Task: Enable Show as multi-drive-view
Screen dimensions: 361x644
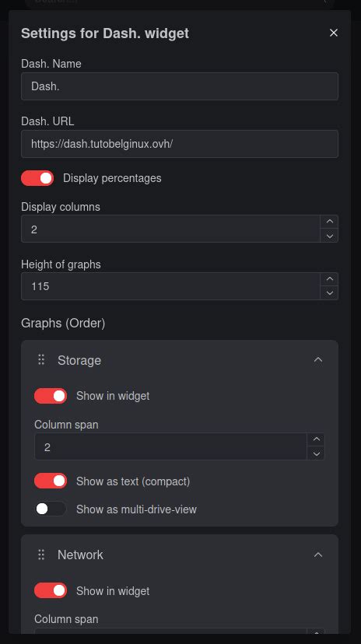Action: point(51,509)
